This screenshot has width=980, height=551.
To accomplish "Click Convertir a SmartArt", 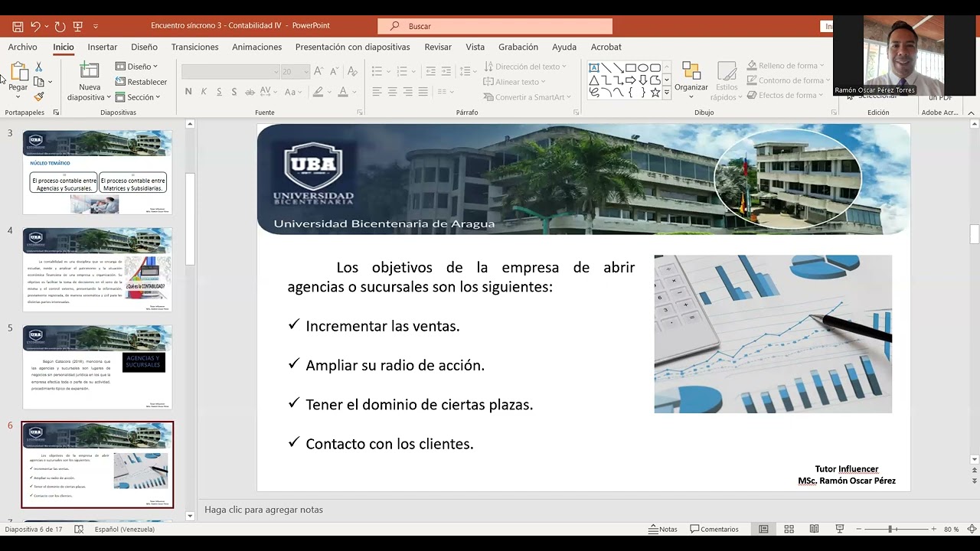I will (528, 97).
